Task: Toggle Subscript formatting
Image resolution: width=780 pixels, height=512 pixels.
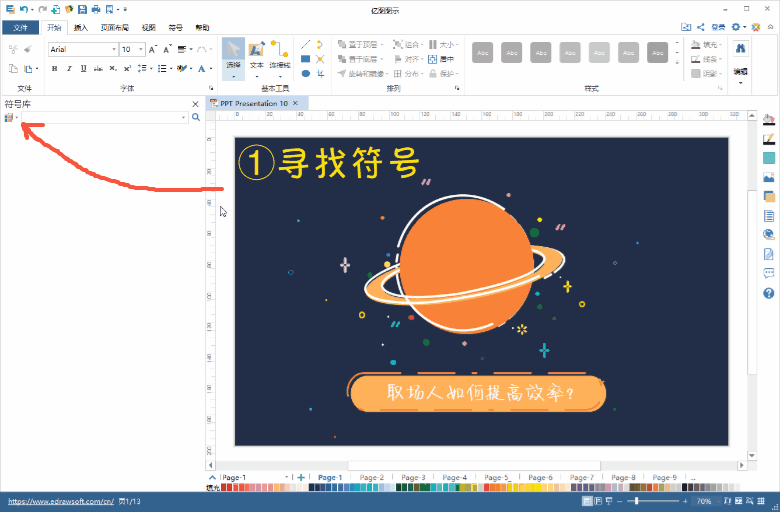Action: point(113,69)
